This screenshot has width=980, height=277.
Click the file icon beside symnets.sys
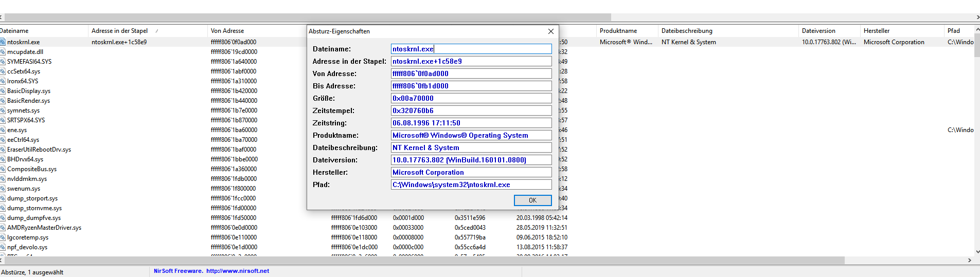[3, 110]
